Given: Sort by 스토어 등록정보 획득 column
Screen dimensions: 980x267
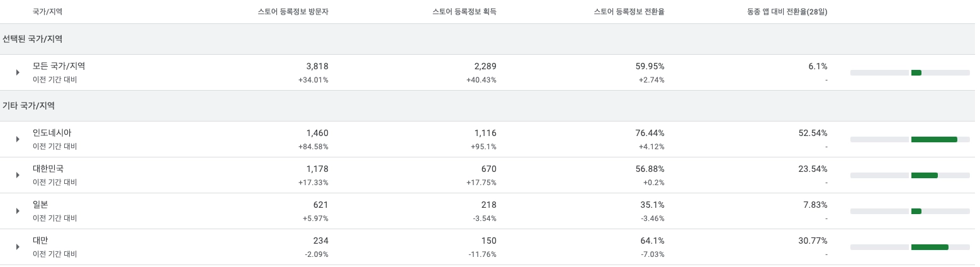Looking at the screenshot, I should click(x=464, y=12).
